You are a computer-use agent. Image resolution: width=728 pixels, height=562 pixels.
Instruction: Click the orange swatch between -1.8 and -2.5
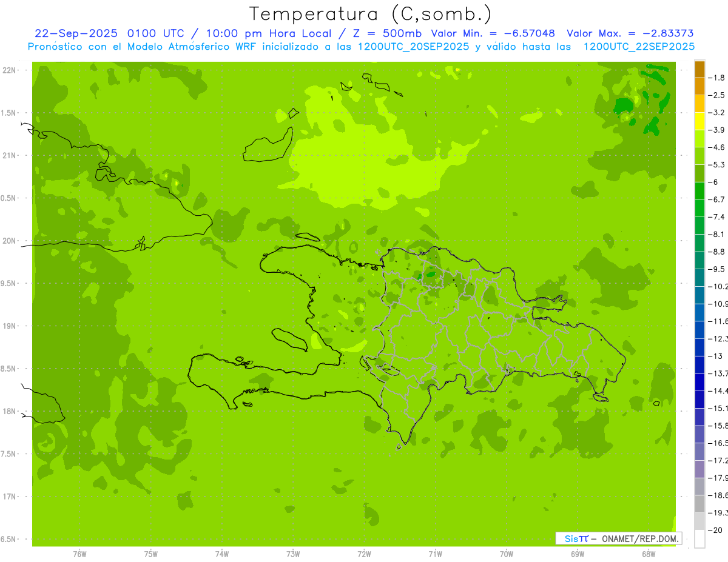click(x=699, y=87)
